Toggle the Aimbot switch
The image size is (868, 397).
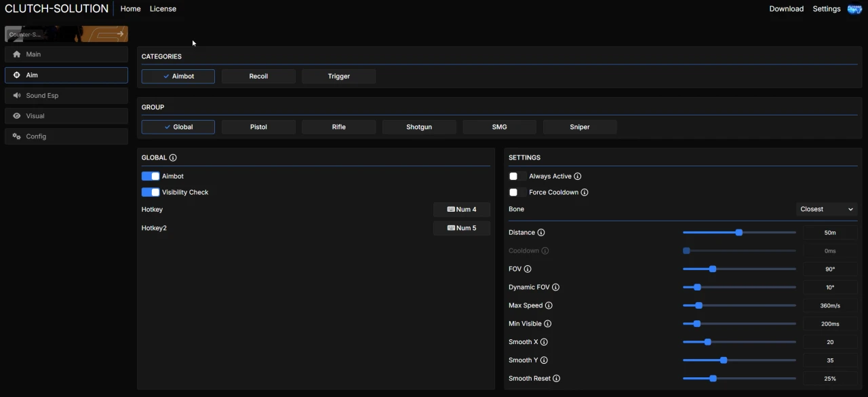click(x=151, y=176)
